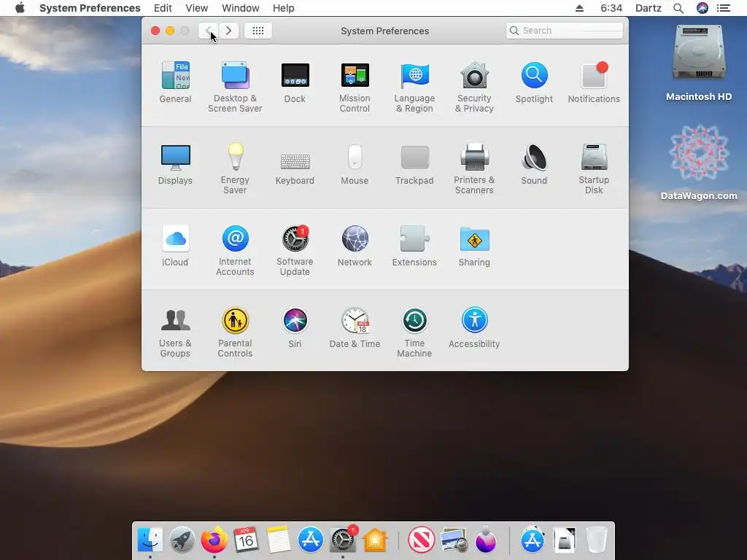Open Spotlight search from the menu bar
The height and width of the screenshot is (560, 747).
678,8
